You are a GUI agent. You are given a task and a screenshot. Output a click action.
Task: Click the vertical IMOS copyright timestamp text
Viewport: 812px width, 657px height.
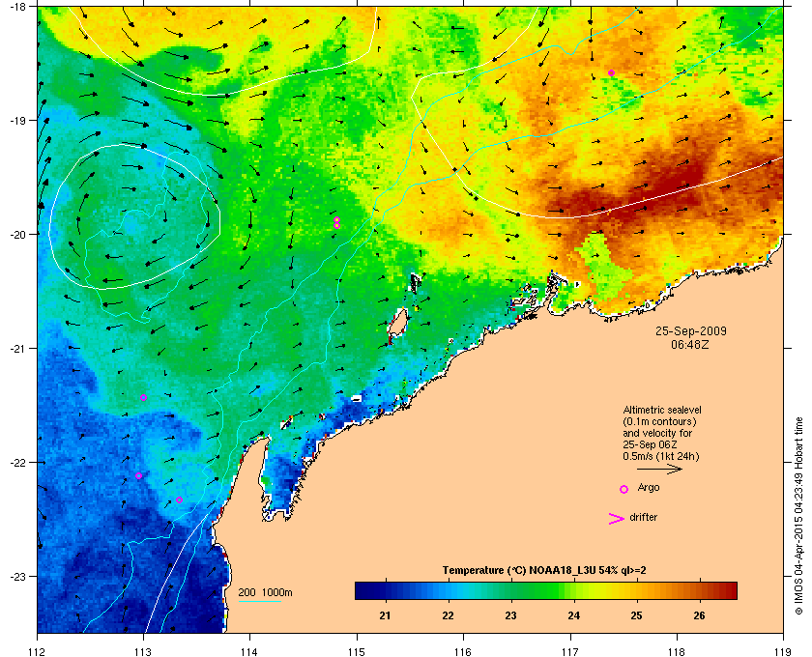[798, 514]
